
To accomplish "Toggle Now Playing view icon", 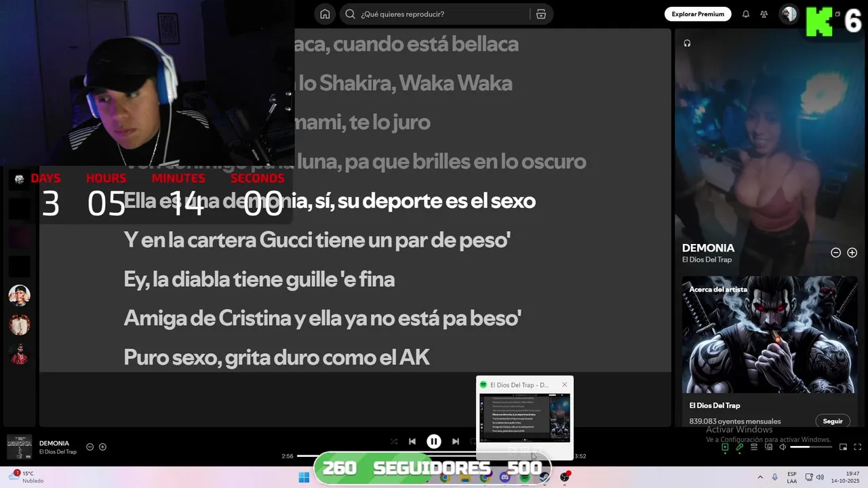I will pyautogui.click(x=724, y=447).
